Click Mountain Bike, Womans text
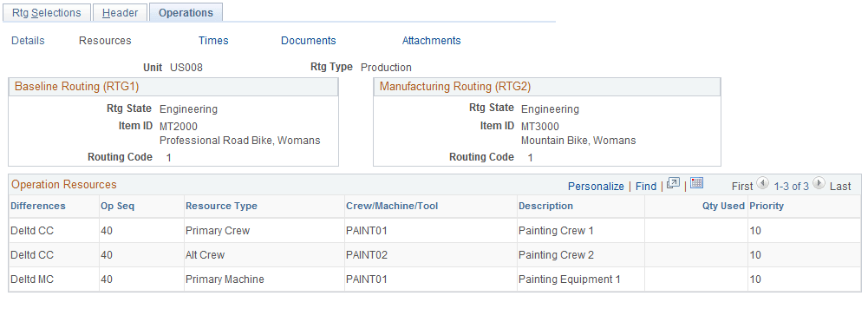 coord(578,141)
